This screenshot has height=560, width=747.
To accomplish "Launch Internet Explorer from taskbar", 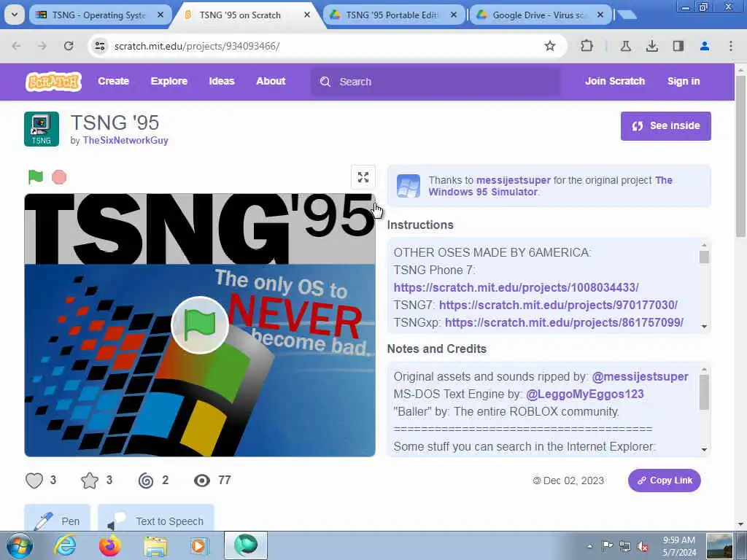I will tap(65, 545).
